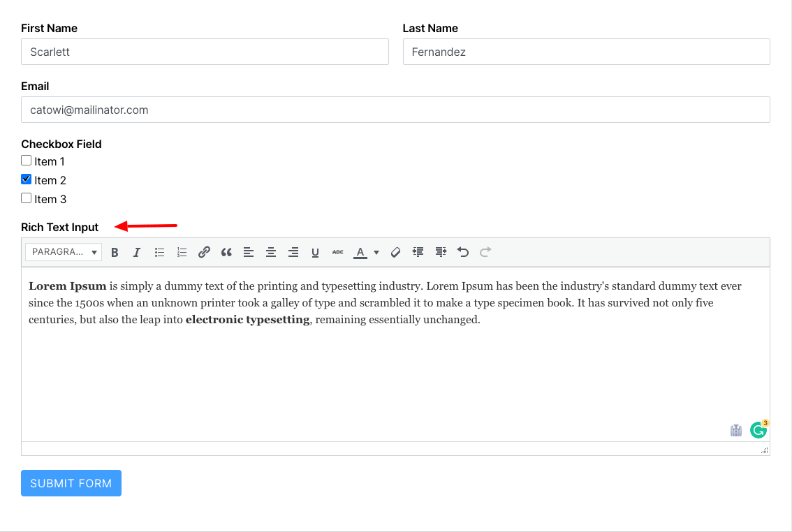Screen dimensions: 792x532
Task: Expand the text color dropdown arrow
Action: 376,252
